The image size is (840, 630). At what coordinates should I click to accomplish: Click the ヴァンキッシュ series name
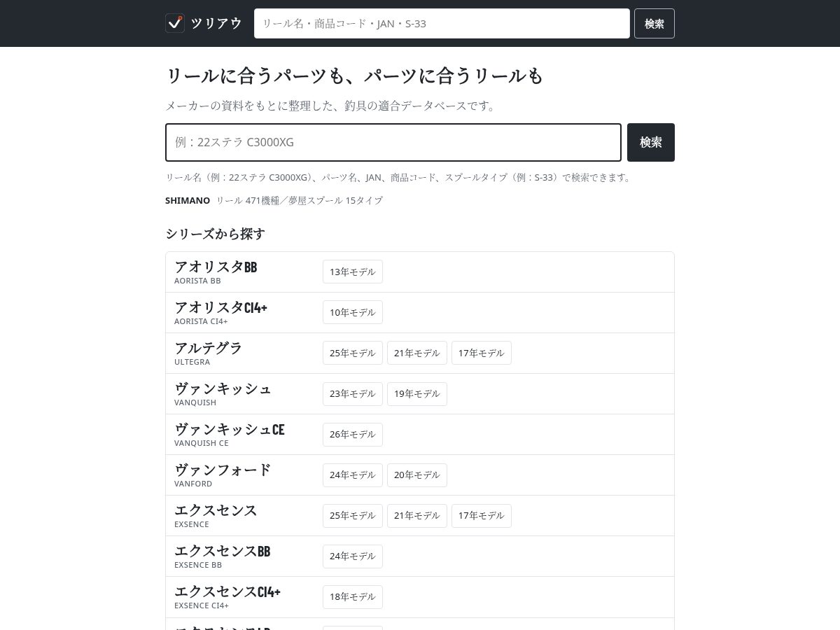point(223,388)
